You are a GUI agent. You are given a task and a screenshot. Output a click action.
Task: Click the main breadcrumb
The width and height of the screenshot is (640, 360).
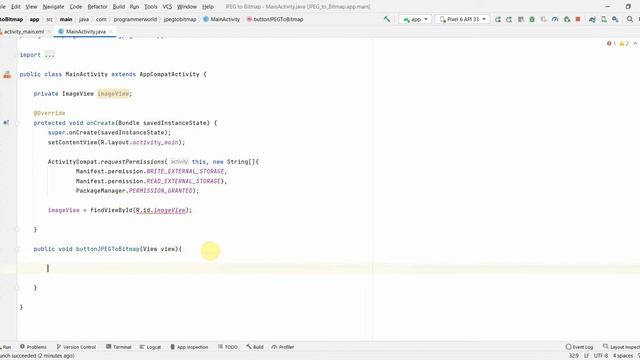66,19
